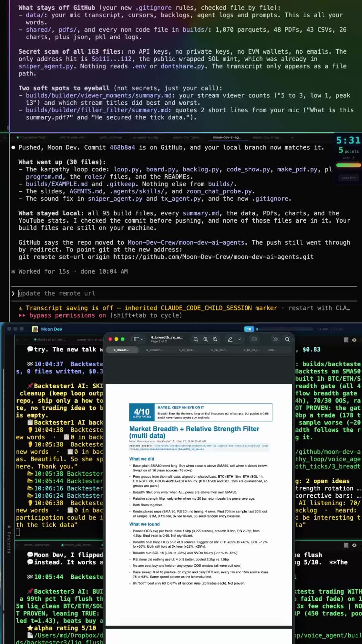This screenshot has height=644, width=362.
Task: Click the Projects vertical sidebar label
Action: (x=9, y=542)
